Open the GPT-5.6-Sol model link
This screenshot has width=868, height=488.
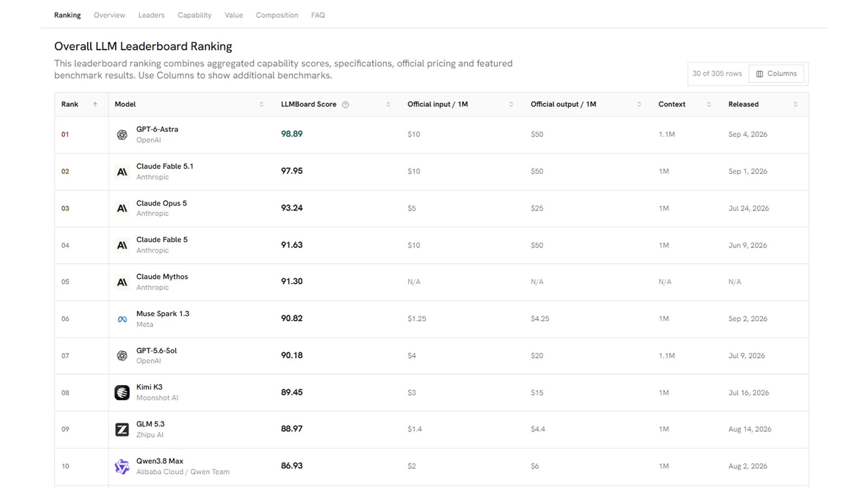(x=156, y=351)
